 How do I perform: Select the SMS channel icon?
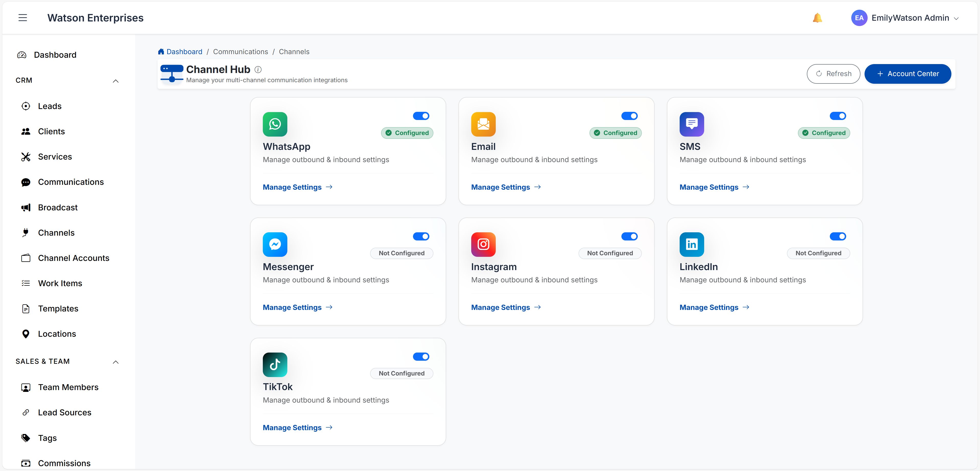coord(692,124)
